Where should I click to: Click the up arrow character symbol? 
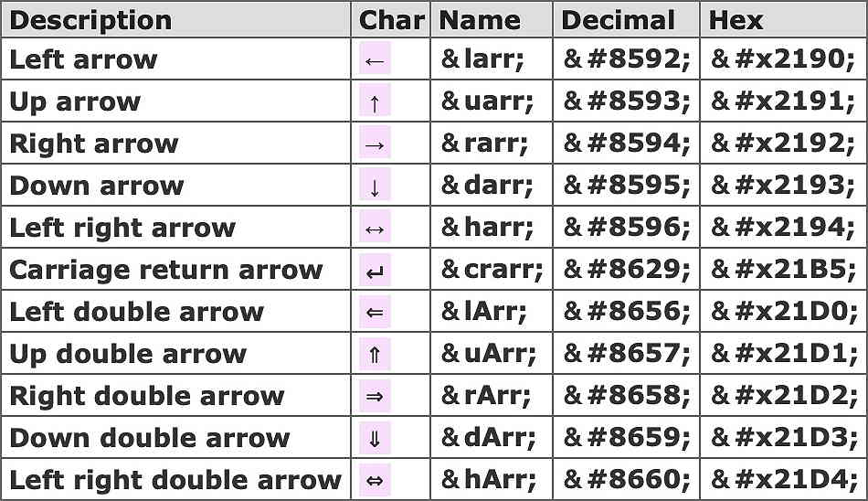(375, 102)
